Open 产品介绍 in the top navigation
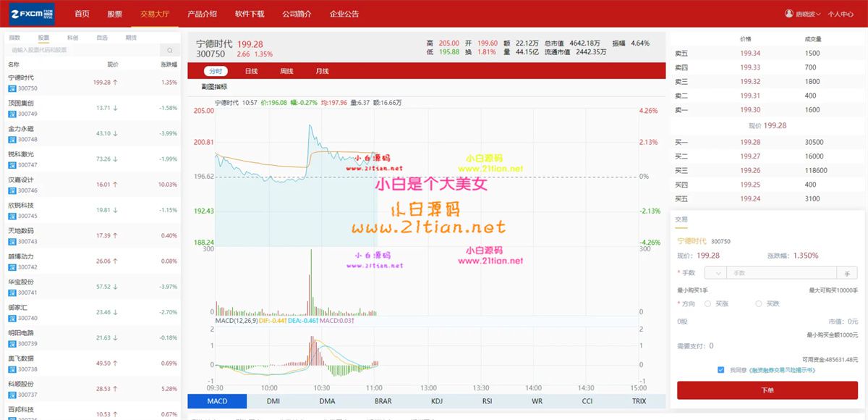 pyautogui.click(x=202, y=14)
